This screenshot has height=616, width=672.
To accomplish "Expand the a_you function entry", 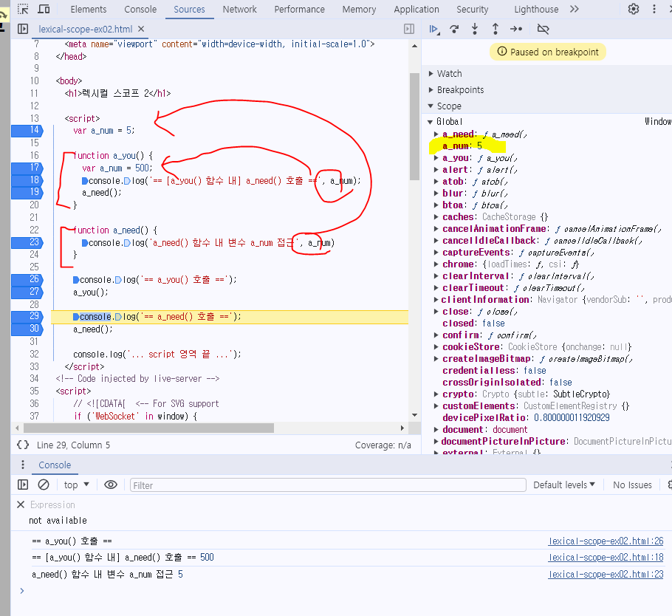I will pos(436,158).
